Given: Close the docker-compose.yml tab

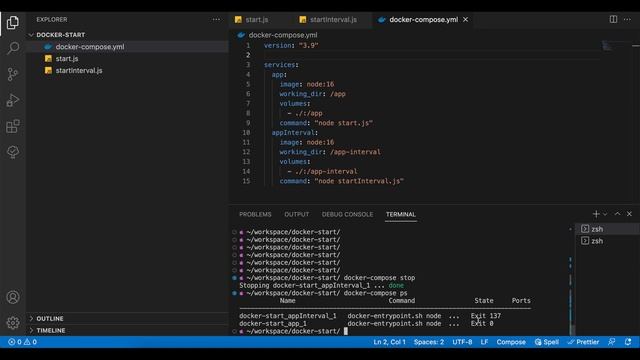Looking at the screenshot, I should click(x=465, y=20).
